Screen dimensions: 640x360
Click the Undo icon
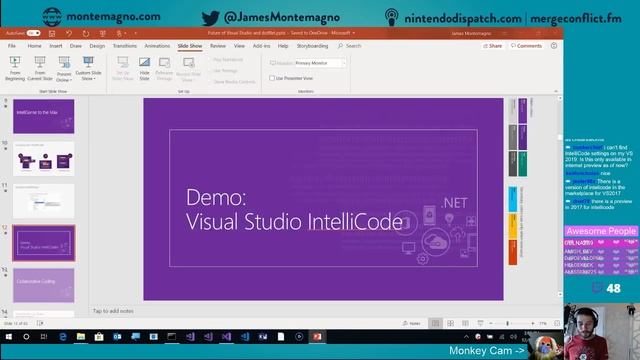(x=69, y=33)
